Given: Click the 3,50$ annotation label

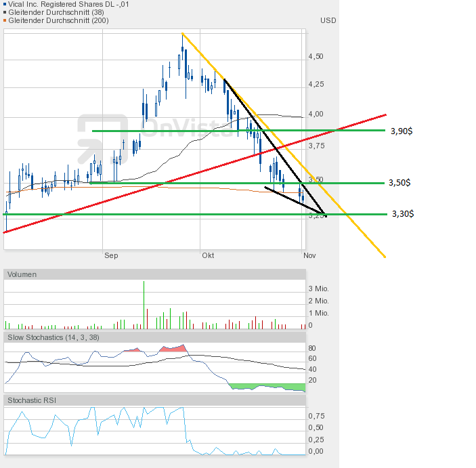Looking at the screenshot, I should click(399, 183).
